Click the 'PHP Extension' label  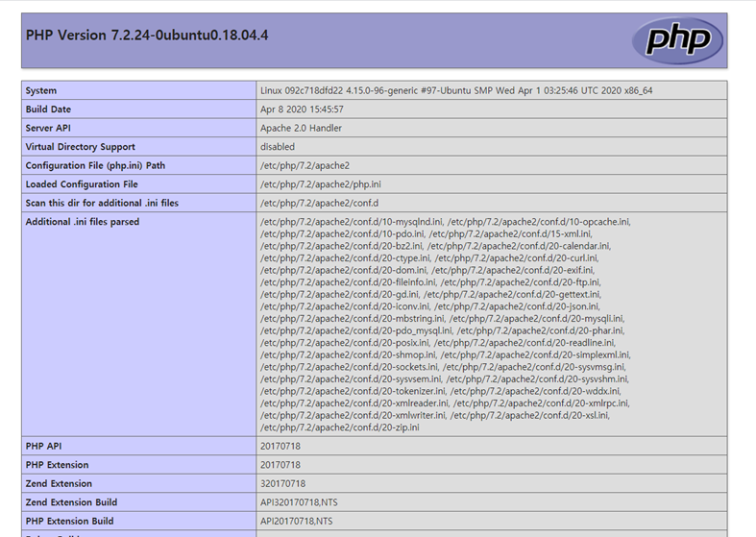pos(57,465)
